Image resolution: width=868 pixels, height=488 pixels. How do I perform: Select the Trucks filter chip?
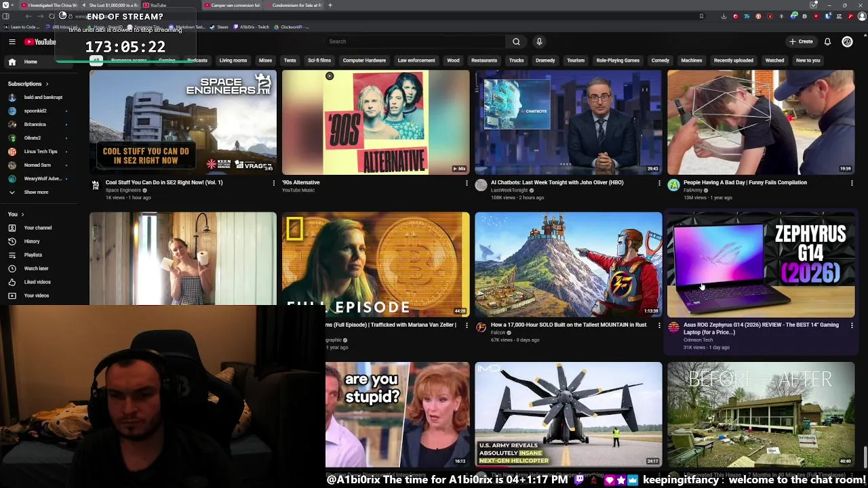pos(516,60)
